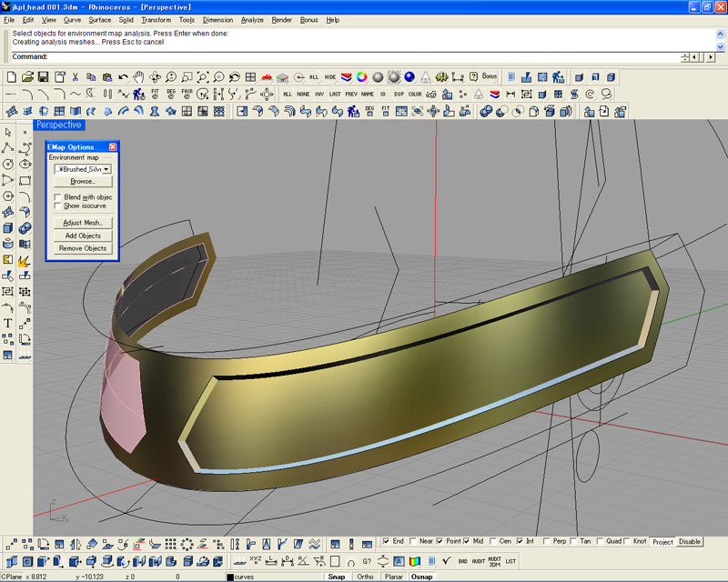The width and height of the screenshot is (728, 582).
Task: Toggle the Near osnap checkbox
Action: (414, 541)
